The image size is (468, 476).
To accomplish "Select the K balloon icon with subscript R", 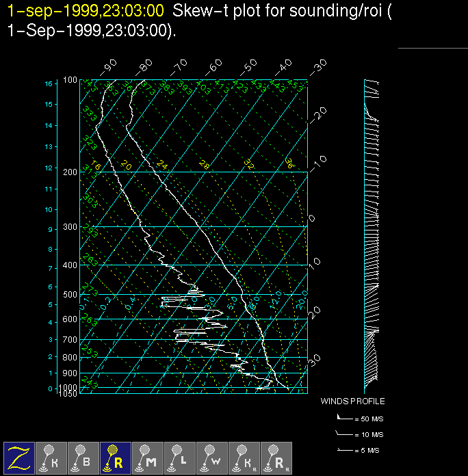I will click(x=244, y=458).
